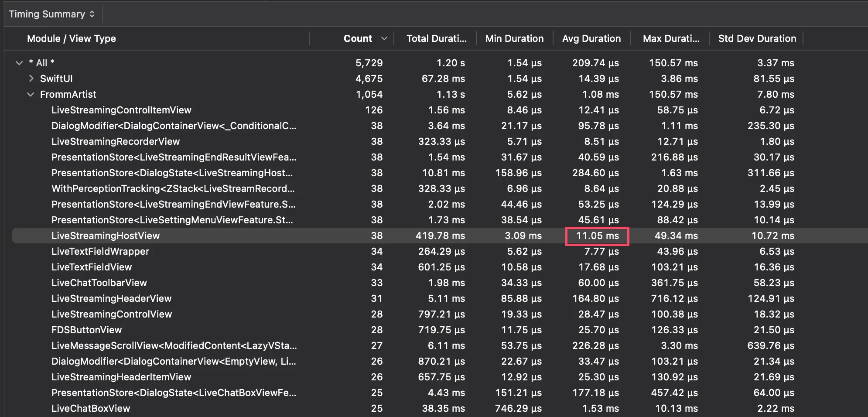Select the LiveTextFieldWrapper row
Image resolution: width=868 pixels, height=417 pixels.
pyautogui.click(x=440, y=251)
